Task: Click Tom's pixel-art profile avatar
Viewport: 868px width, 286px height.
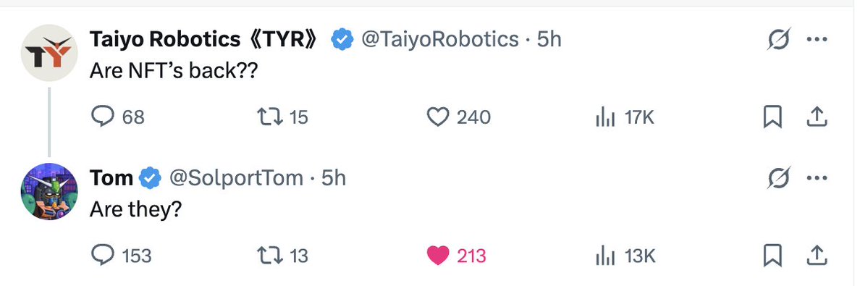Action: pos(49,191)
